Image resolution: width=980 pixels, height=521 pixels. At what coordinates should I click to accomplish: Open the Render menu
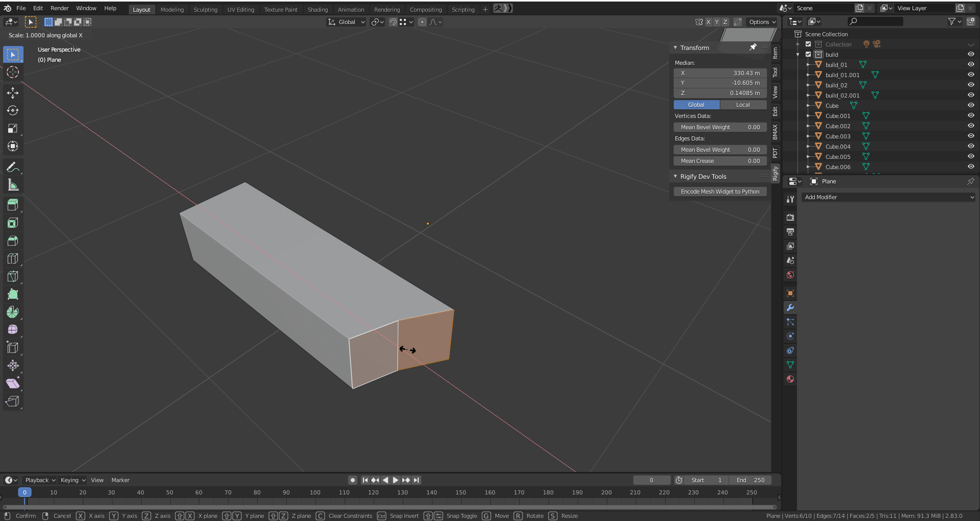tap(59, 8)
